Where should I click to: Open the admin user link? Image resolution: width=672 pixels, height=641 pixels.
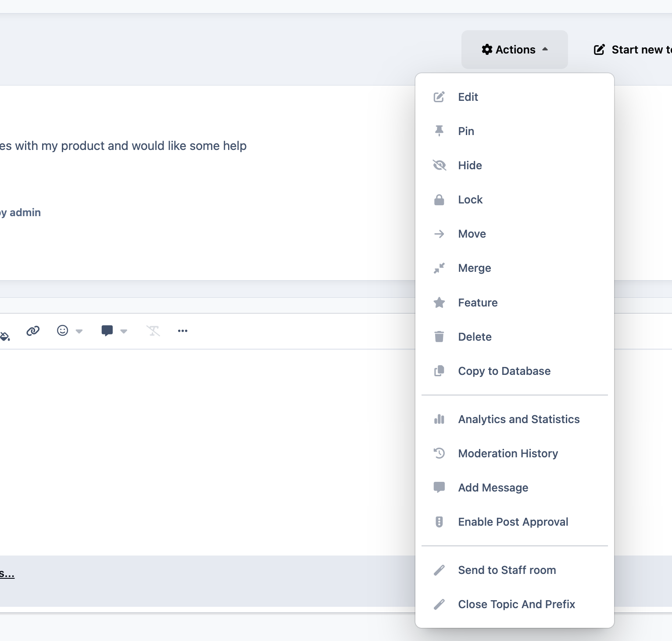click(x=25, y=213)
